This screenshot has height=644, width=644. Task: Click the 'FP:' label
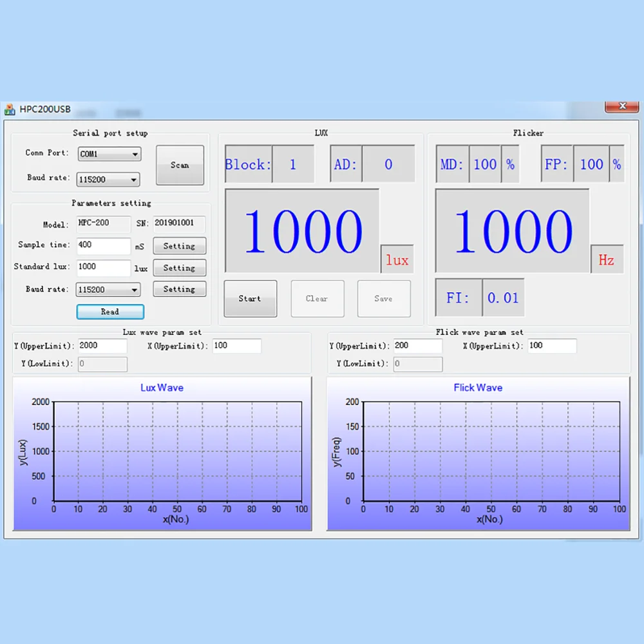click(x=556, y=164)
